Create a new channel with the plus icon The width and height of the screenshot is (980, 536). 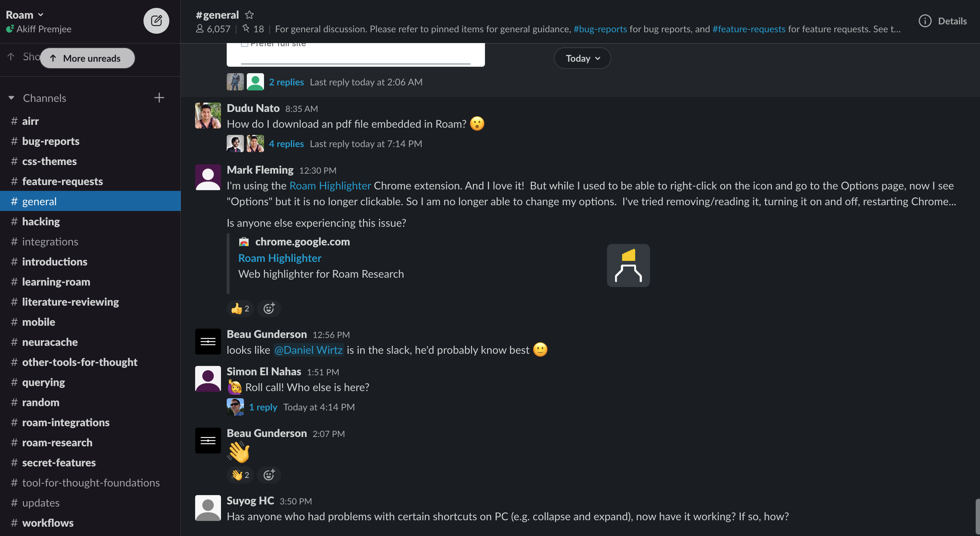click(159, 98)
